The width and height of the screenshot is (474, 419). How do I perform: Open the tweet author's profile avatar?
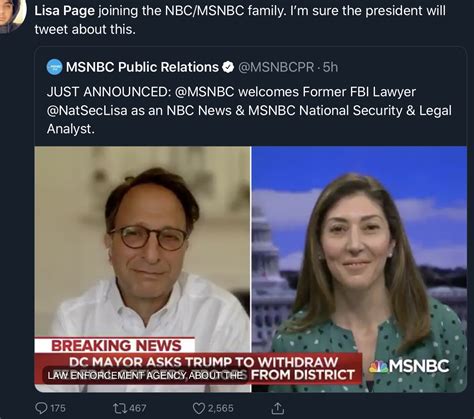coord(11,15)
